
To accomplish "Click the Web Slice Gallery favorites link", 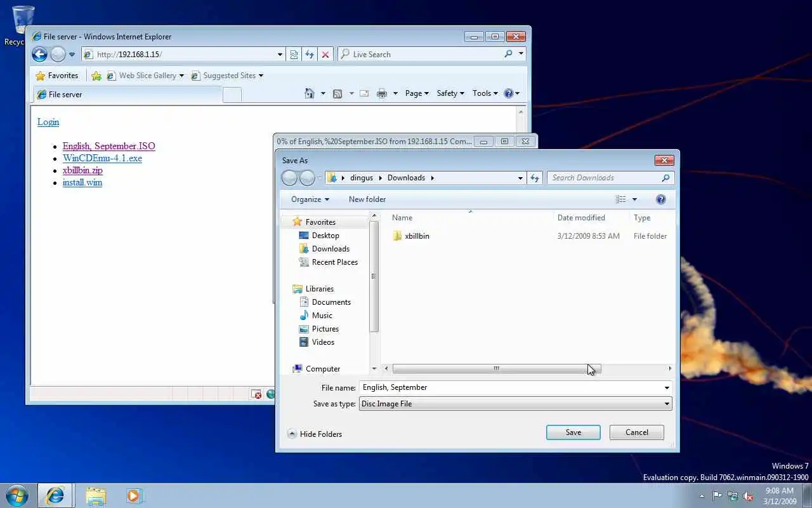I will (145, 76).
